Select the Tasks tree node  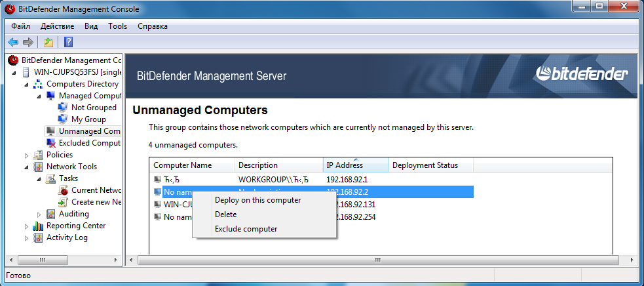68,178
